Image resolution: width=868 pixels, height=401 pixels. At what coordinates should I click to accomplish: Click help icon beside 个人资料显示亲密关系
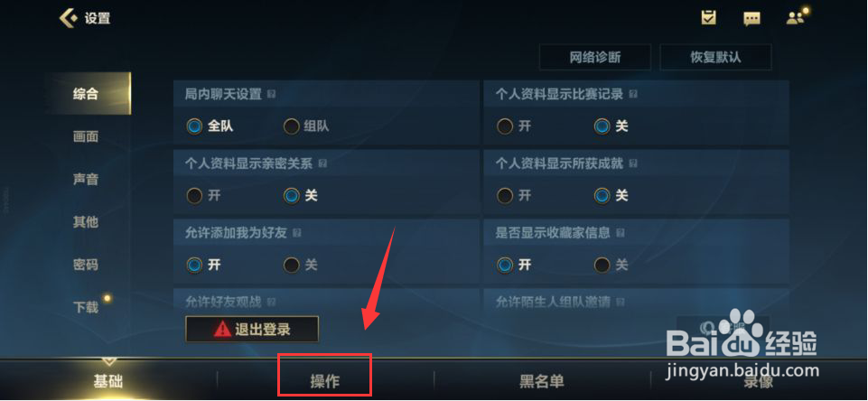click(x=322, y=164)
